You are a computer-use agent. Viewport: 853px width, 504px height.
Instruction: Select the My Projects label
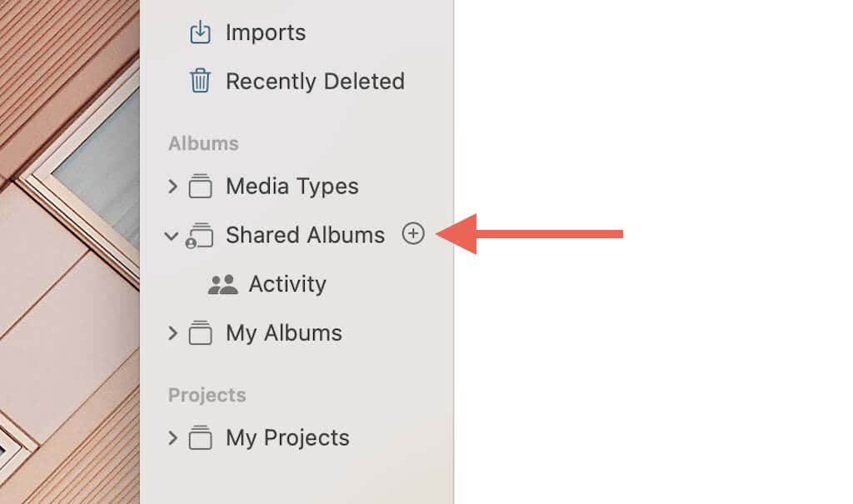[287, 438]
